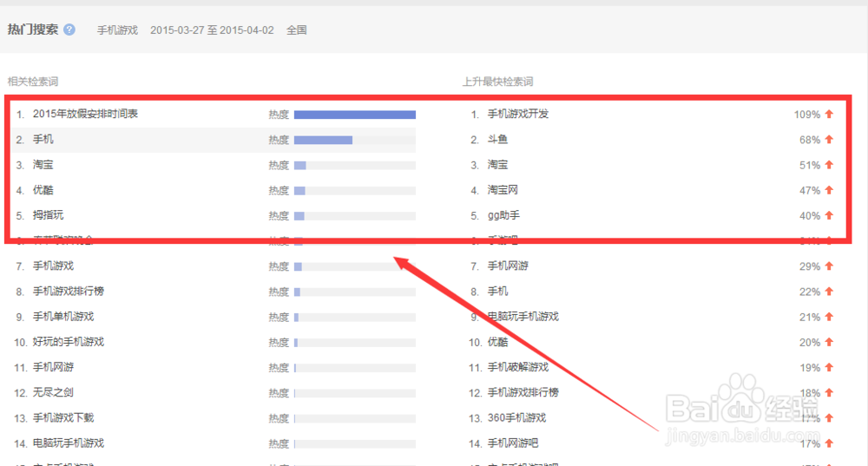Image resolution: width=868 pixels, height=466 pixels.
Task: Click the help icon beside 热门搜索
Action: [69, 30]
